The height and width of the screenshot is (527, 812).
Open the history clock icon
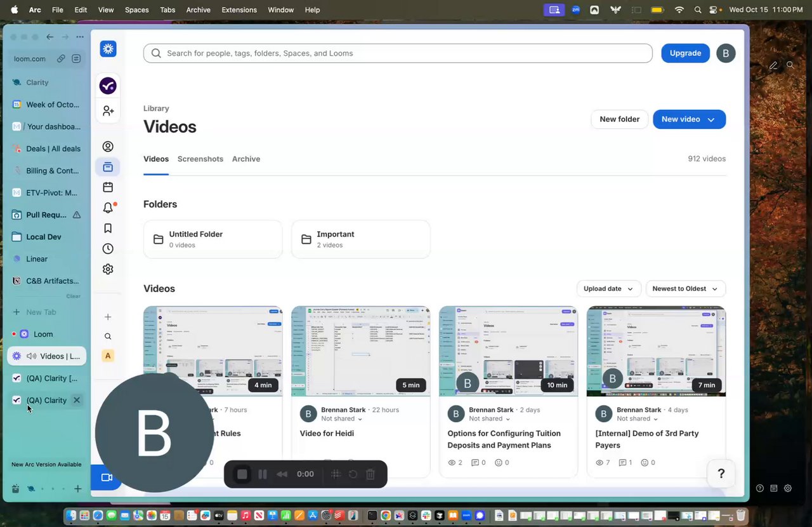point(108,248)
